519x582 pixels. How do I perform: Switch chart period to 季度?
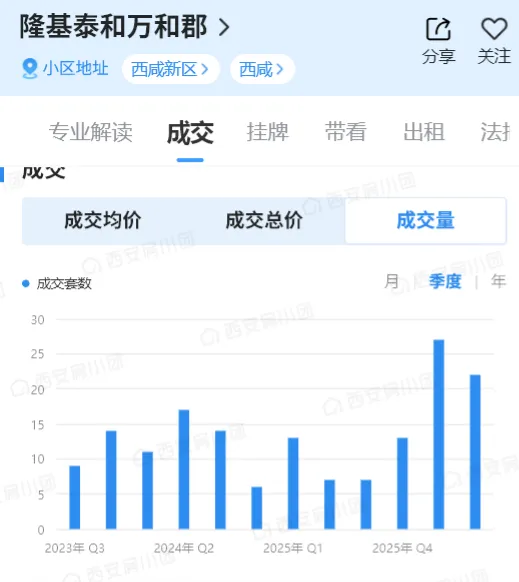(x=445, y=281)
